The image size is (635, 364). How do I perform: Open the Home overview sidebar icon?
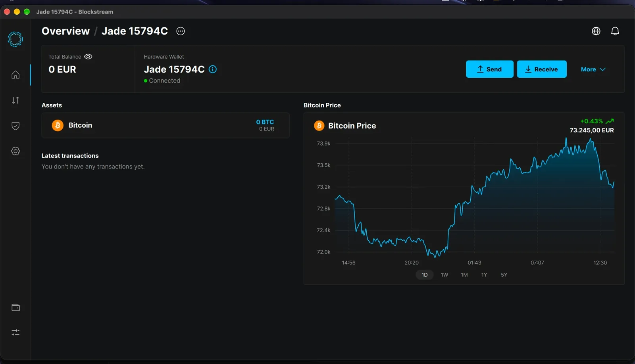click(15, 75)
